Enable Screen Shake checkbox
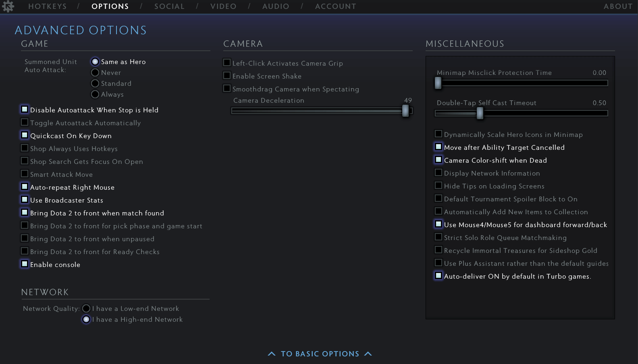The image size is (638, 364). pos(227,76)
